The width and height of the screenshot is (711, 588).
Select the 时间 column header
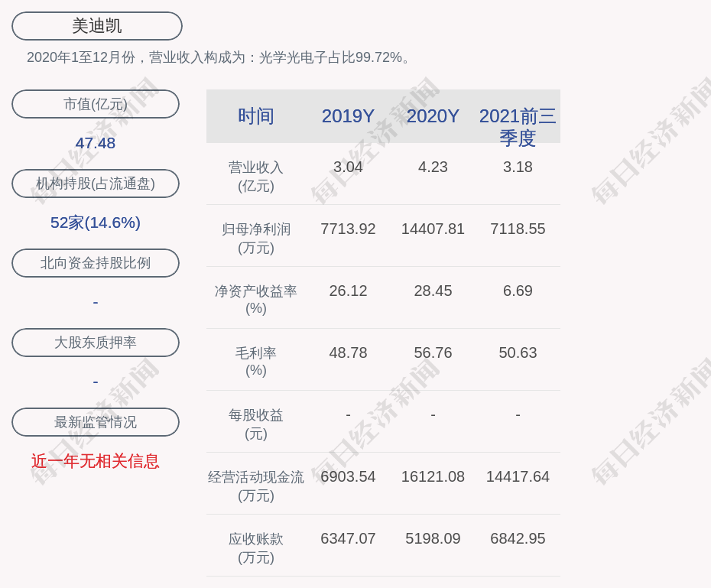click(256, 116)
